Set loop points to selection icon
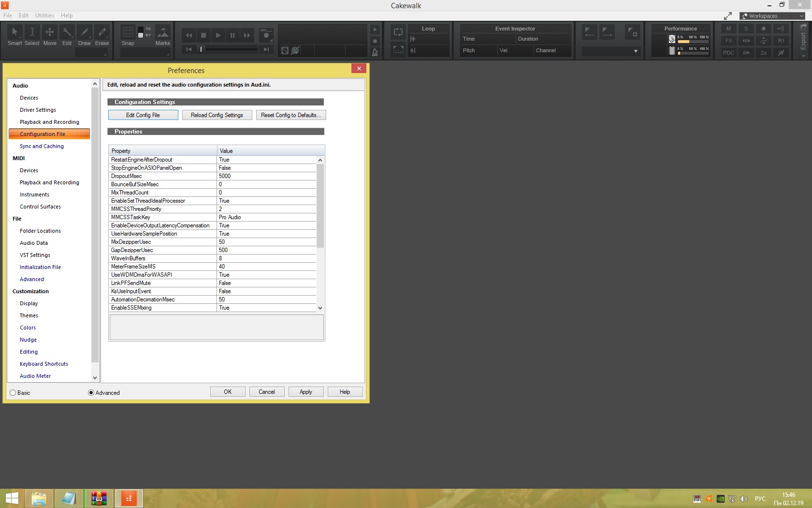This screenshot has width=812, height=508. (x=398, y=49)
